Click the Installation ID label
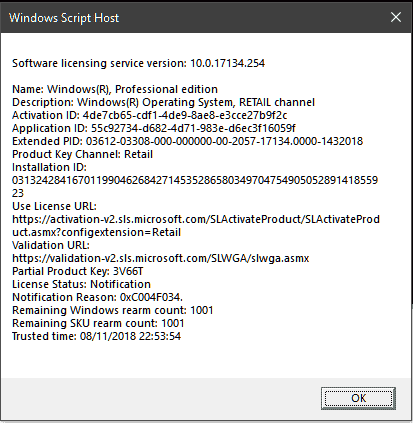Image resolution: width=413 pixels, height=423 pixels. click(49, 167)
